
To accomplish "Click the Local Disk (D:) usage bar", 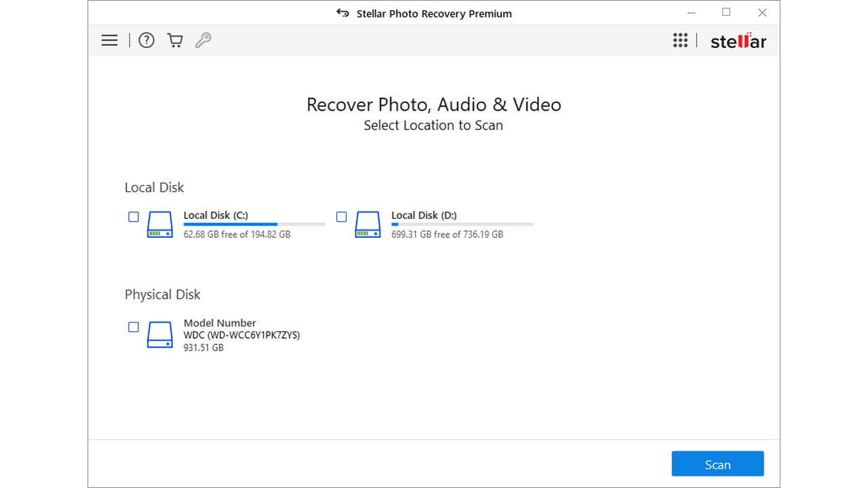I will pyautogui.click(x=461, y=224).
